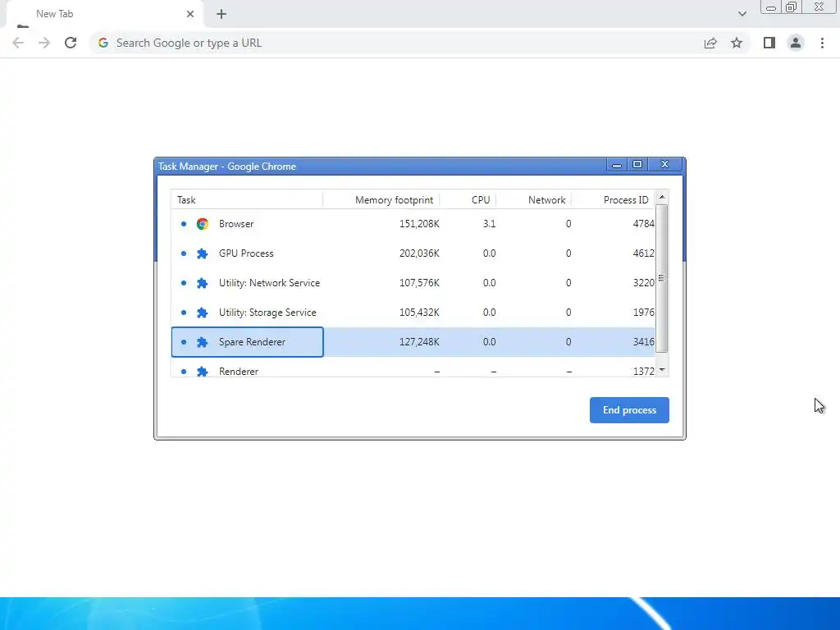Click memory value 107,576K
Viewport: 840px width, 630px height.
tap(419, 283)
